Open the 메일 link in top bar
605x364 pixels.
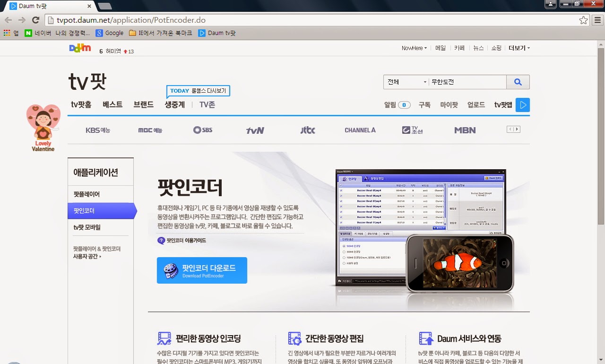pos(441,48)
